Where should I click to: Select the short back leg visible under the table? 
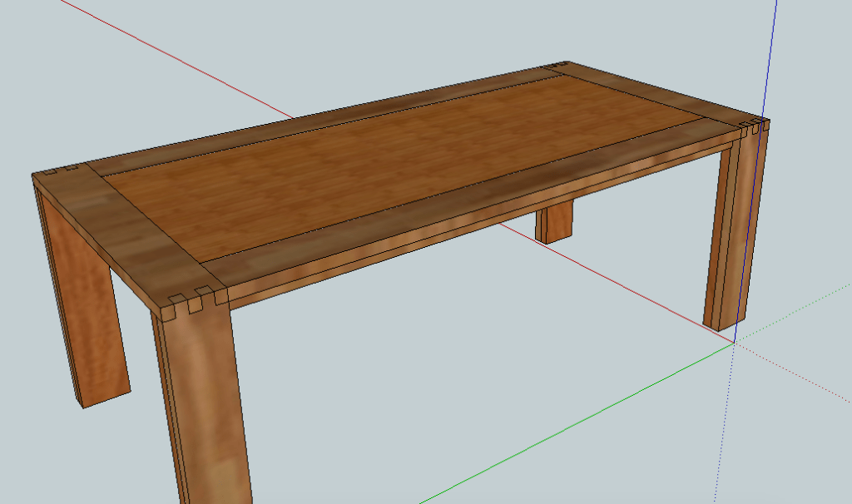point(554,221)
